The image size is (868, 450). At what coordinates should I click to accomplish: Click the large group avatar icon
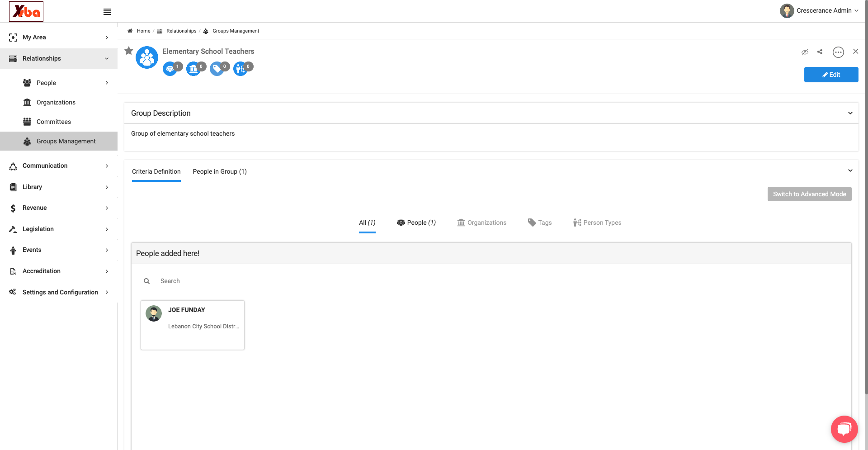pos(147,57)
